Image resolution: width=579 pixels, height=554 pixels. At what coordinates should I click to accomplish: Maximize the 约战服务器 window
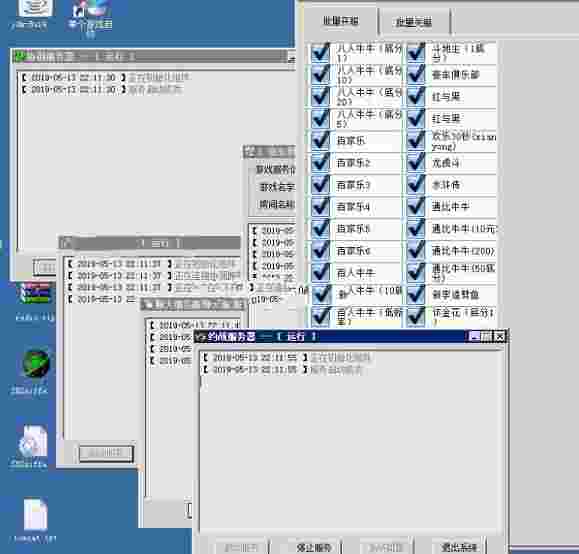click(x=487, y=336)
